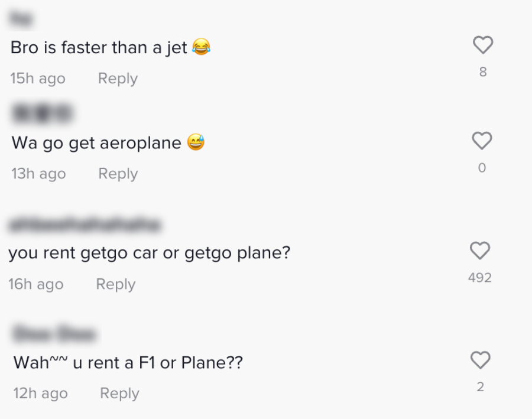This screenshot has width=532, height=419.
Task: Click the "12h ago" timestamp
Action: [40, 394]
